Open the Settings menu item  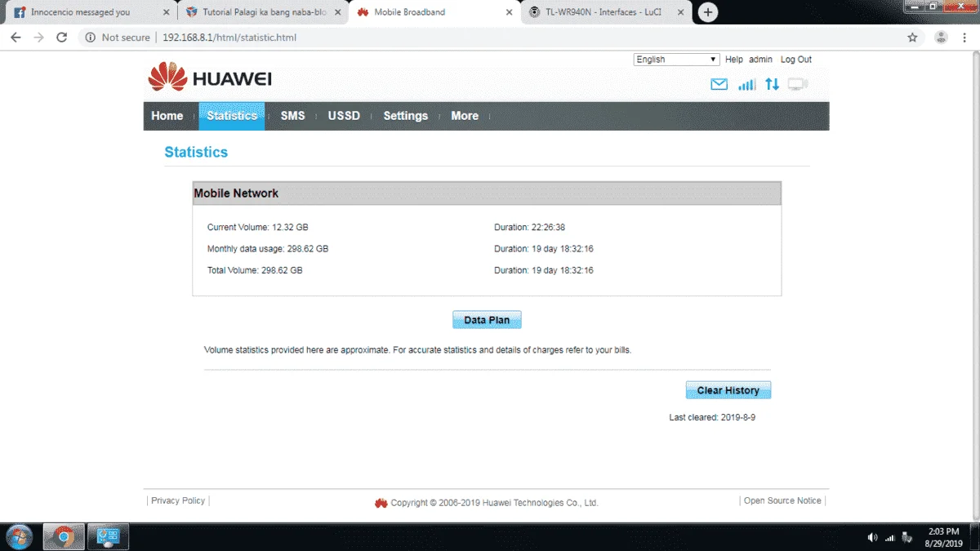point(406,116)
